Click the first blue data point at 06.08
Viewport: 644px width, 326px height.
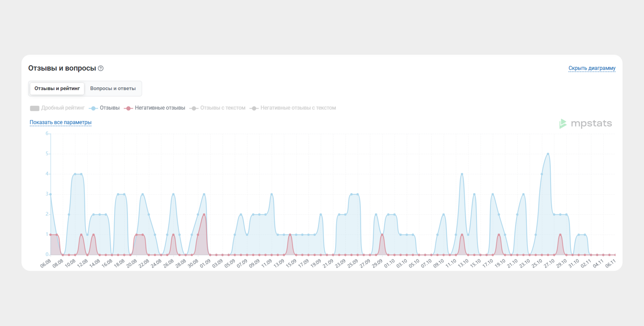(51, 194)
